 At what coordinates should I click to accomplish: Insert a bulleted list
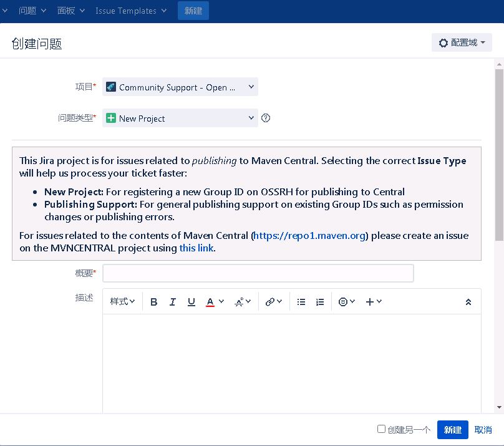tap(301, 302)
